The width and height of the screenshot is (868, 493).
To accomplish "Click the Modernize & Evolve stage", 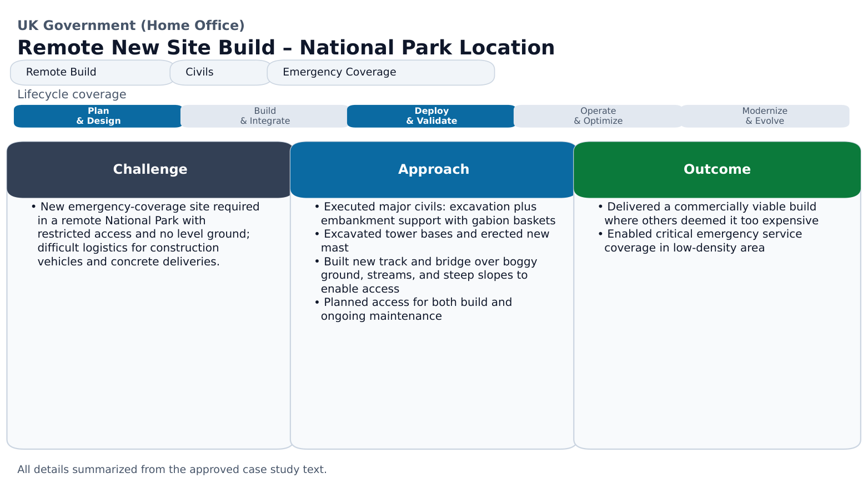I will click(x=765, y=115).
